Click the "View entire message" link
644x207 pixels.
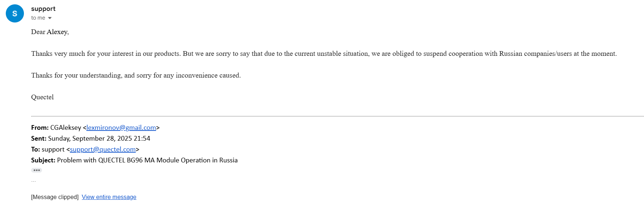[x=109, y=197]
